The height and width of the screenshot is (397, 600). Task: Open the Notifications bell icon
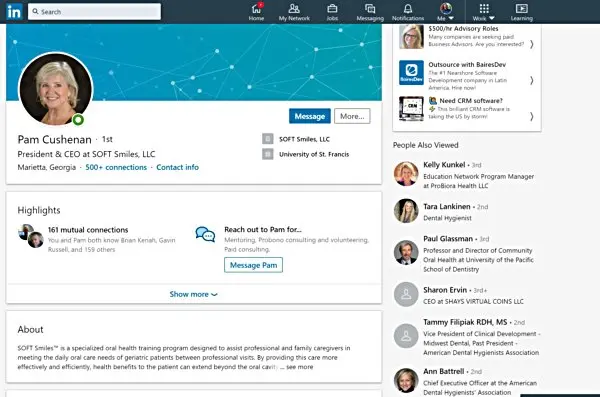pyautogui.click(x=408, y=12)
